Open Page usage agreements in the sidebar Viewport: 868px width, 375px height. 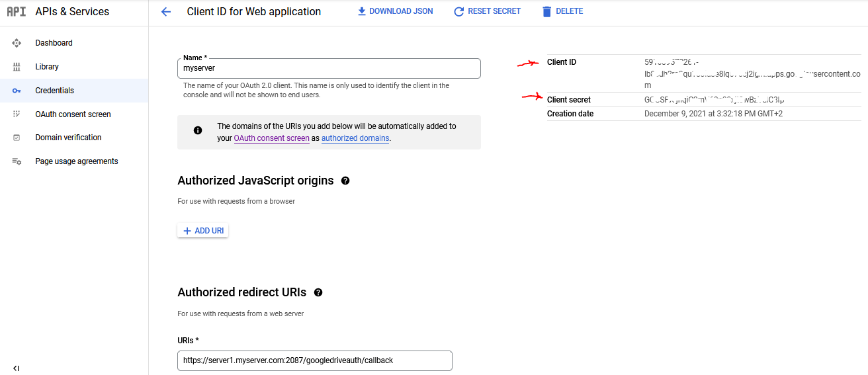77,161
